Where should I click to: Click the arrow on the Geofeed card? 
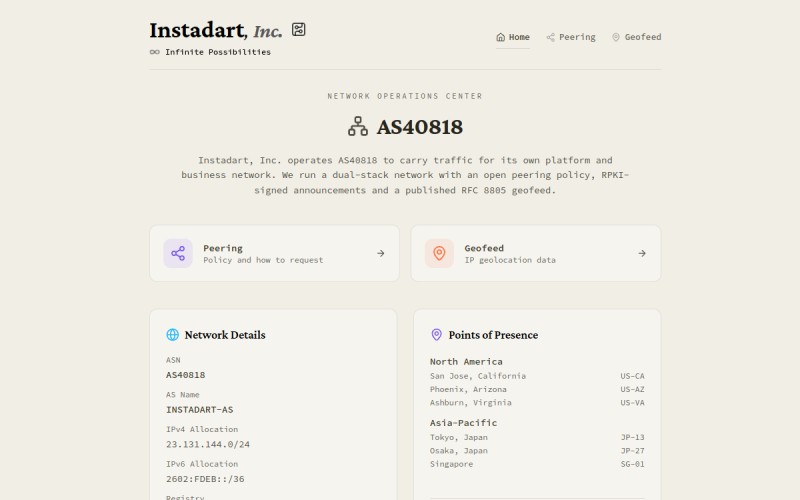[x=642, y=253]
